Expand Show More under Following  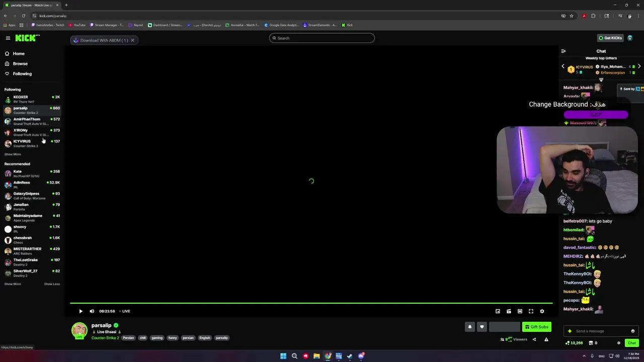(13, 154)
